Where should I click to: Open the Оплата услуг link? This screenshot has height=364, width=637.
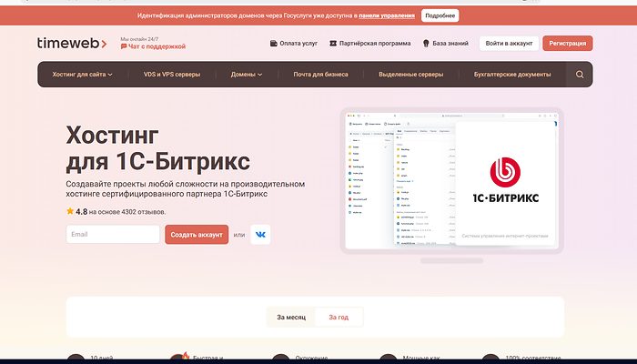[294, 43]
